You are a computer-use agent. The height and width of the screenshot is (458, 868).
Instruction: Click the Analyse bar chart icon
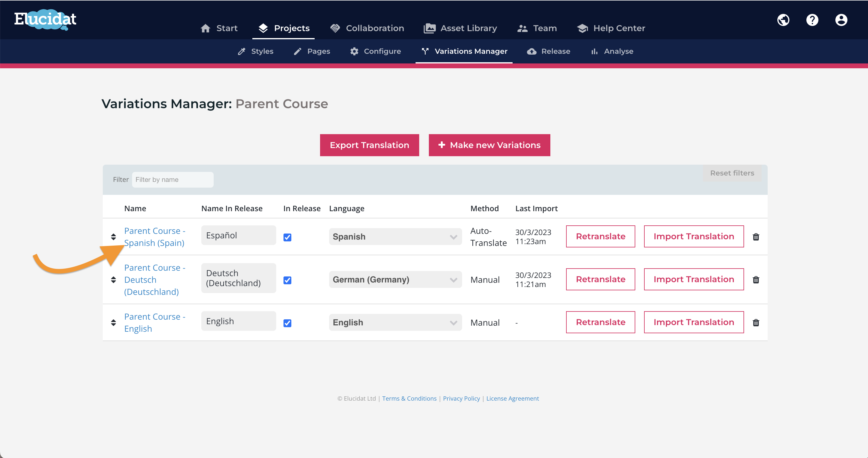tap(594, 52)
